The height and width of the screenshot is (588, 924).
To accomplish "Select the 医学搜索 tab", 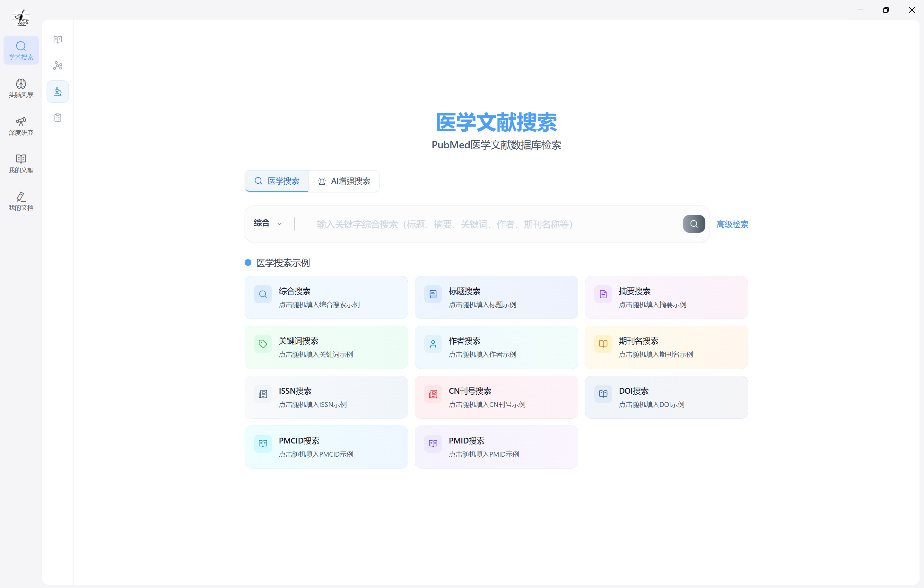I will [x=277, y=181].
